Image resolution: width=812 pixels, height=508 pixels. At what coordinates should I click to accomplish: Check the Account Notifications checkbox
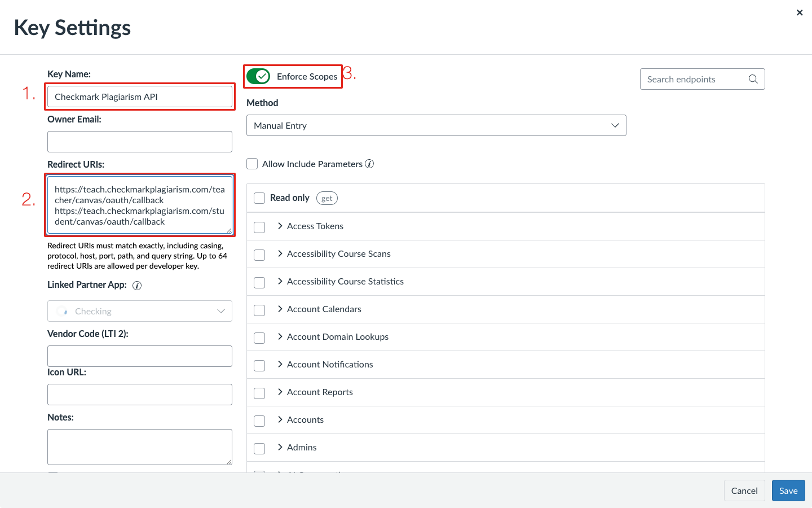click(x=259, y=365)
